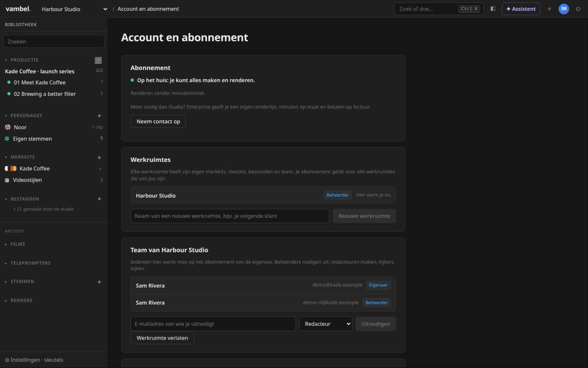
Task: Expand the Films archive section
Action: (x=15, y=244)
